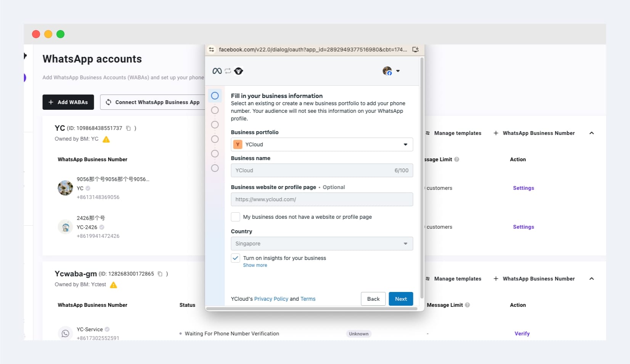Open the Facebook profile avatar menu
The height and width of the screenshot is (364, 630).
(391, 71)
